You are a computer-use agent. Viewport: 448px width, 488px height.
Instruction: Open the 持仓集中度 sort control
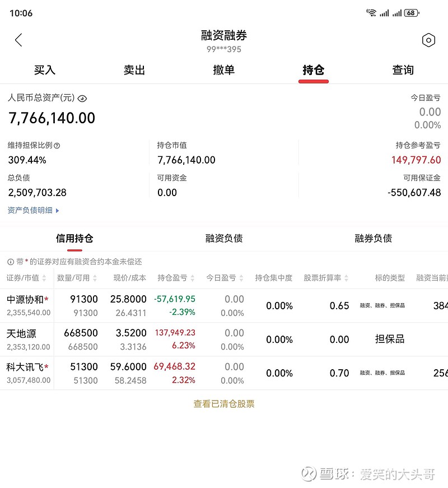(273, 277)
